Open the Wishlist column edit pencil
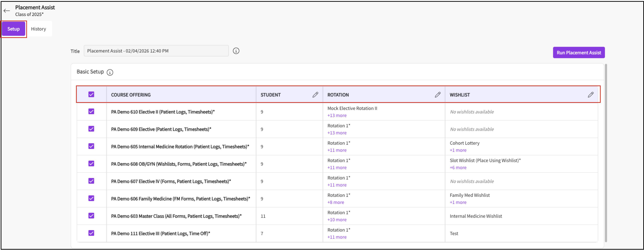 (590, 95)
